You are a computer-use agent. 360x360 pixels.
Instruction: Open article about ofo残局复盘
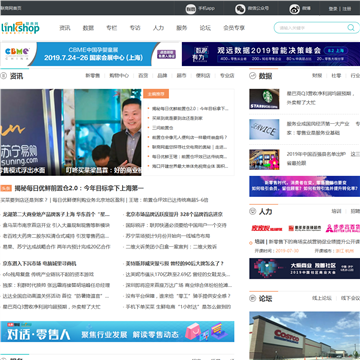tap(48, 274)
